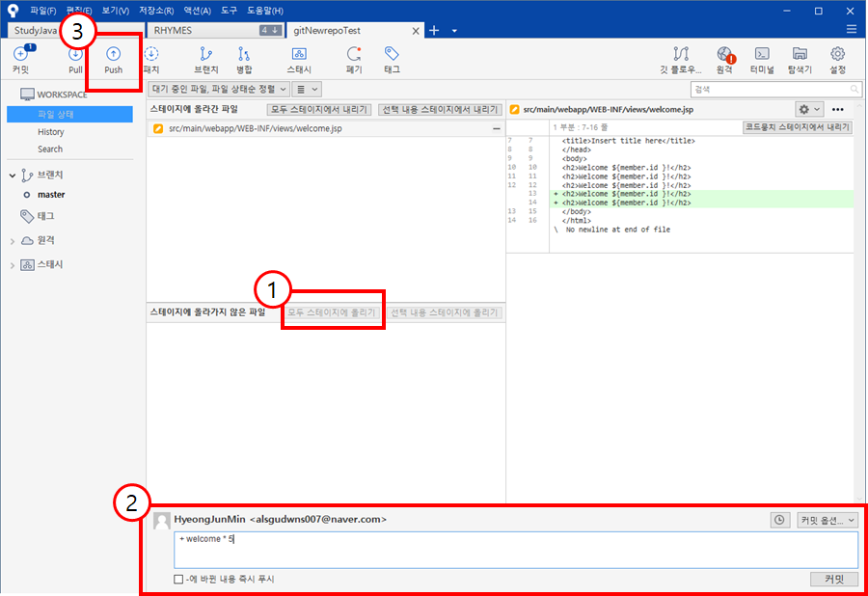This screenshot has width=868, height=596.
Task: Switch to the StudyJava tab
Action: tap(36, 31)
